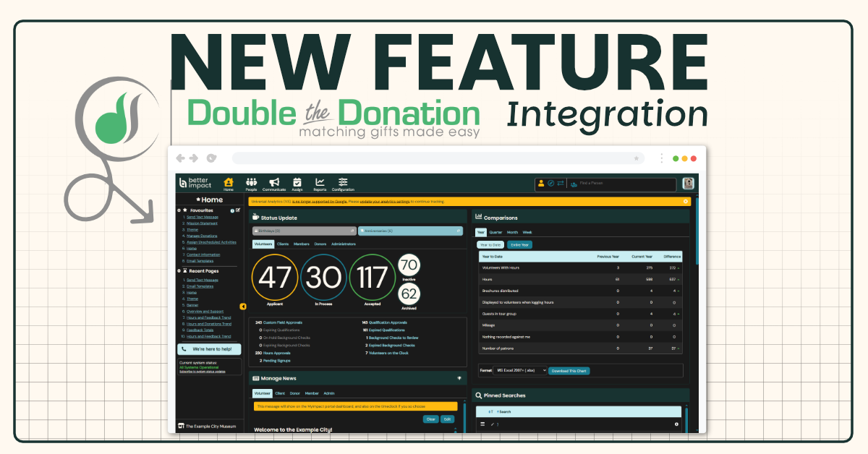Viewport: 868px width, 454px height.
Task: Open the profile avatar thumbnail
Action: (x=689, y=184)
